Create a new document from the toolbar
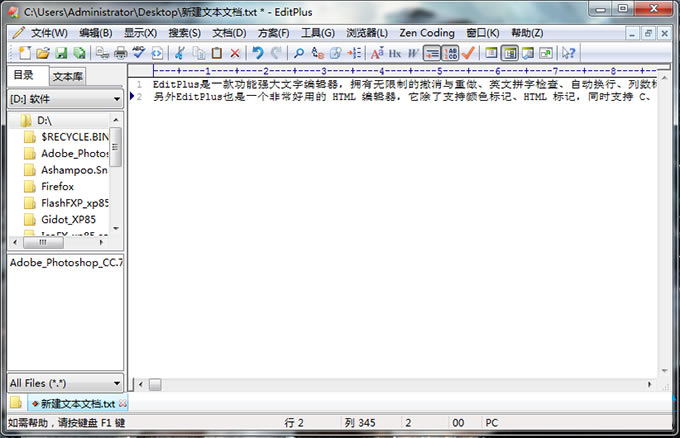The image size is (680, 438). click(24, 53)
